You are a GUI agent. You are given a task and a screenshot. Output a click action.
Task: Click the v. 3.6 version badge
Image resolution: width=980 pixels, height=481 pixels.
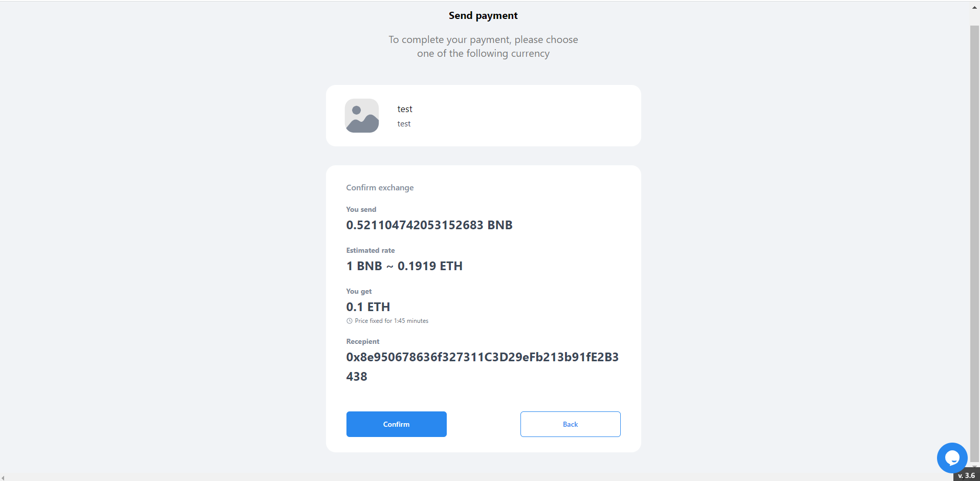966,476
